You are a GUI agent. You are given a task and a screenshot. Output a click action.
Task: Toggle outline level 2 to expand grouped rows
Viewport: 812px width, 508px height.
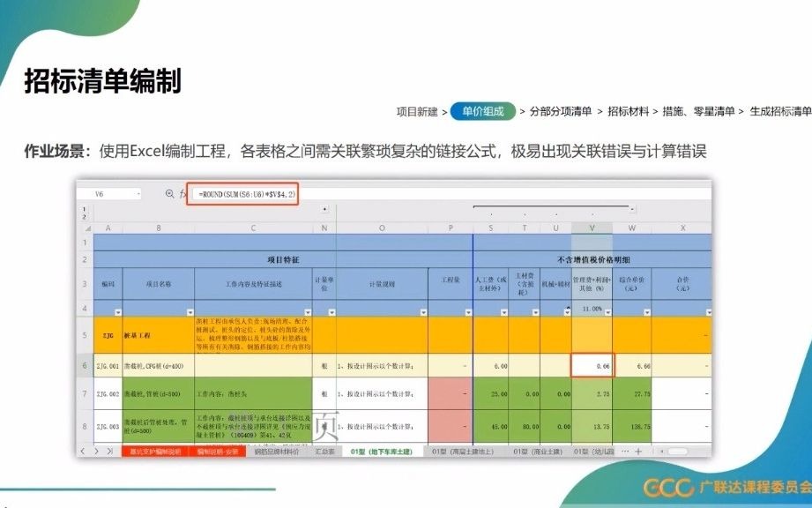point(85,218)
